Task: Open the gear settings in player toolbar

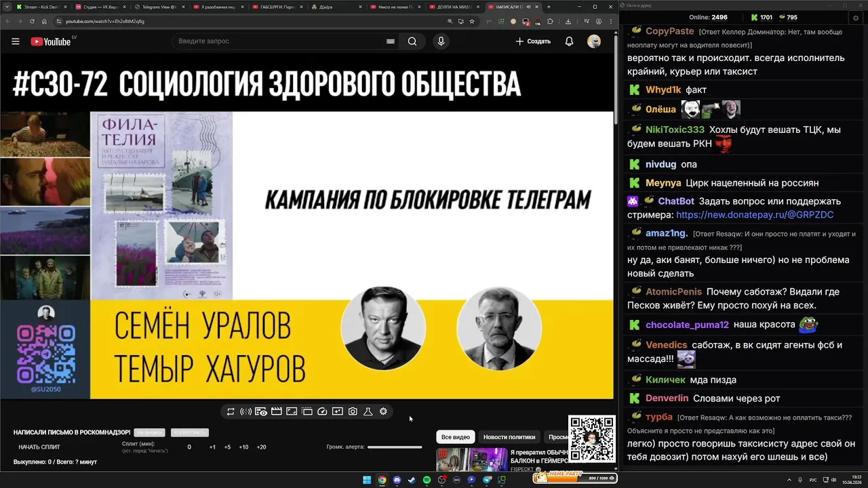Action: click(x=383, y=411)
